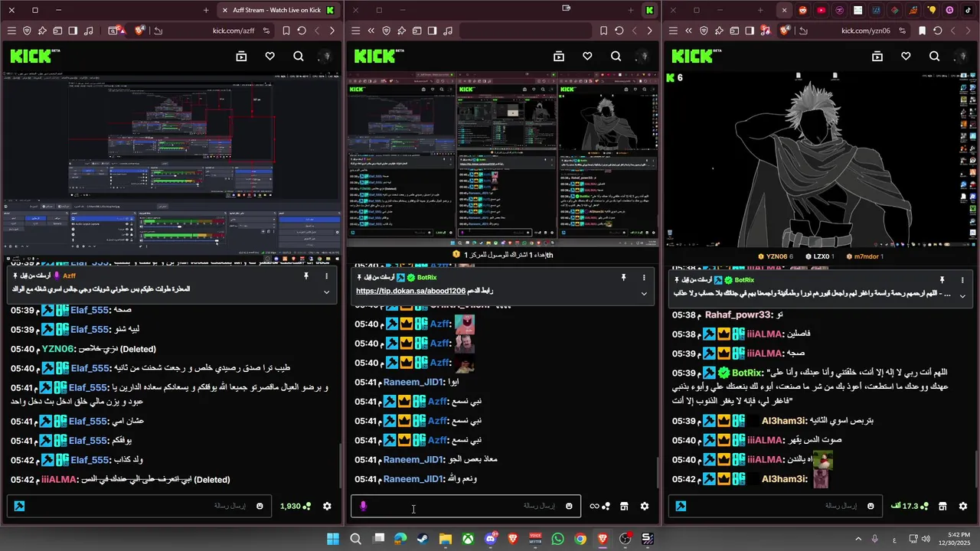Screen dimensions: 980x551
Task: Toggle sidebar panel in middle browser toolbar
Action: tap(432, 31)
